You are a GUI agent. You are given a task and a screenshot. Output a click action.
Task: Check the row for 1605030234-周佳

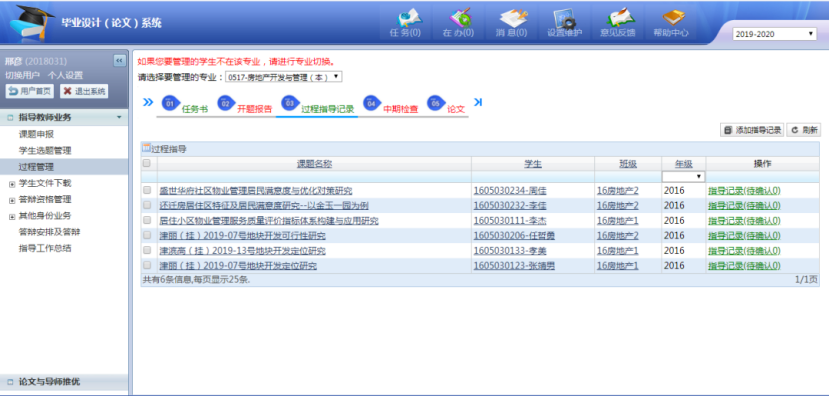click(147, 190)
